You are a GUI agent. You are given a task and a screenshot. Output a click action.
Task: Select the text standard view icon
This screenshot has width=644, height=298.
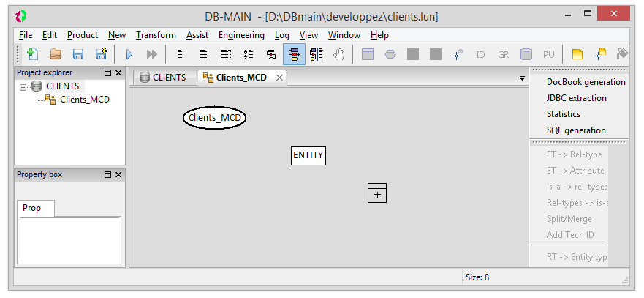tap(203, 54)
